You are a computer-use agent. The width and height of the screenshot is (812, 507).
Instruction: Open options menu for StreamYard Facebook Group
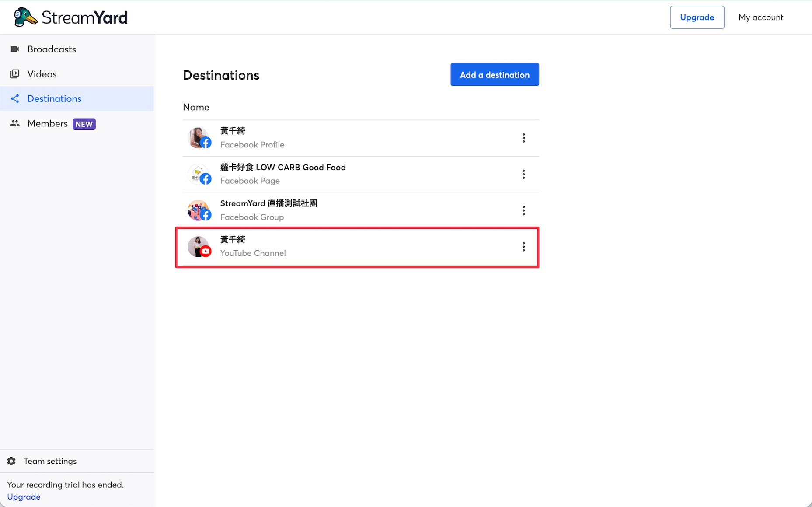coord(523,210)
